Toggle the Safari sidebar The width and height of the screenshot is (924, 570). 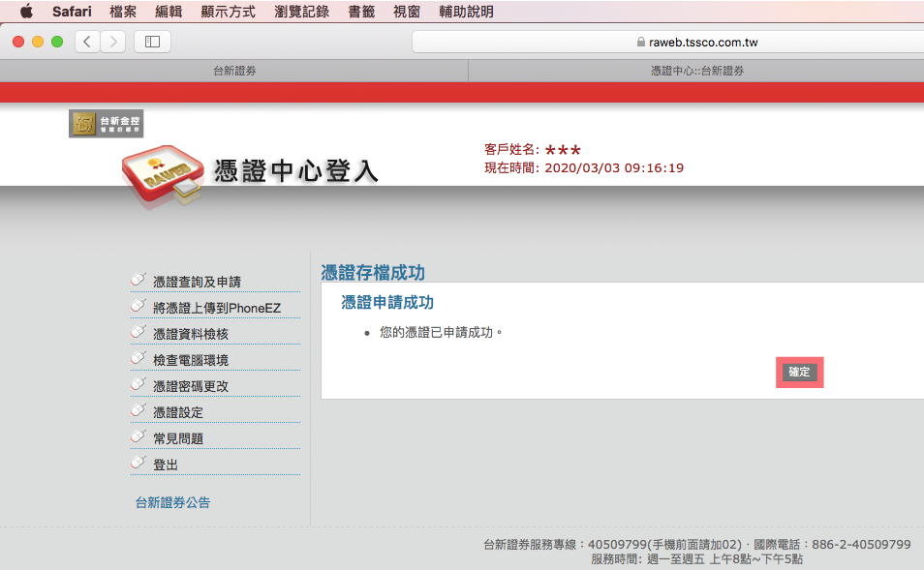click(153, 42)
